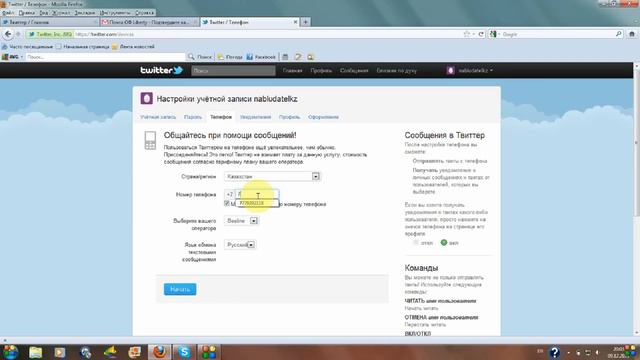Open the Инструменты menu
The height and width of the screenshot is (360, 640).
point(116,13)
